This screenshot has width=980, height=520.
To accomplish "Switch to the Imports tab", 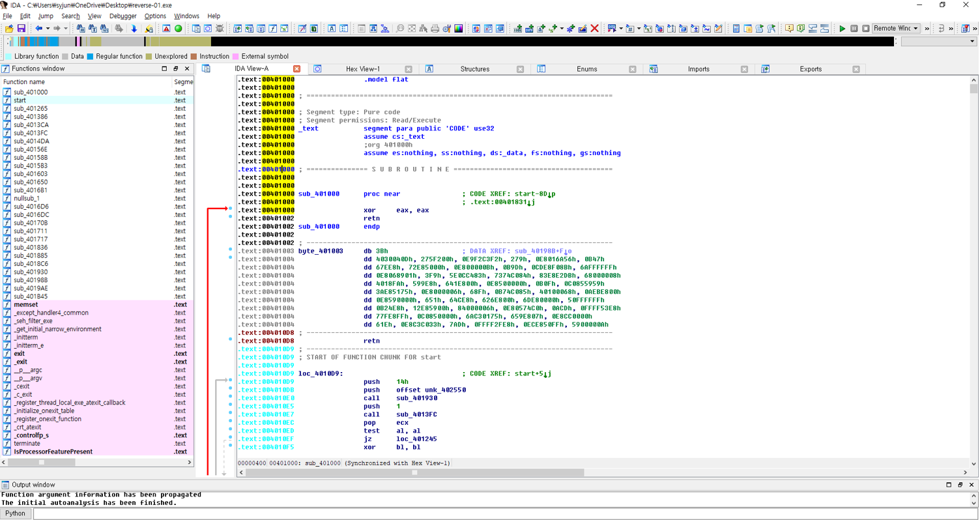I will point(699,69).
